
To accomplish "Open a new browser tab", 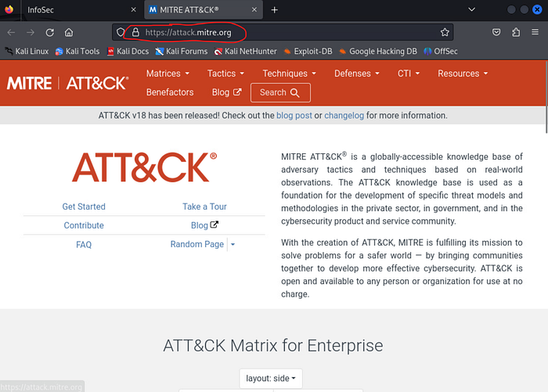I will (x=274, y=10).
